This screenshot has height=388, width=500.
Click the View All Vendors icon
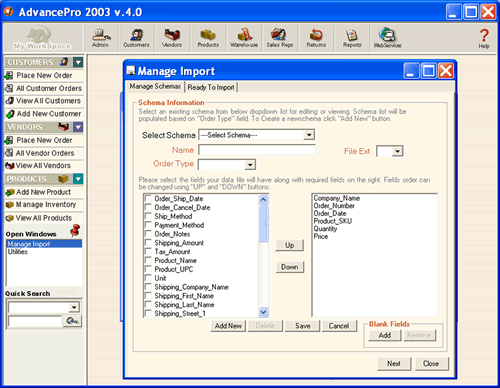pos(10,166)
